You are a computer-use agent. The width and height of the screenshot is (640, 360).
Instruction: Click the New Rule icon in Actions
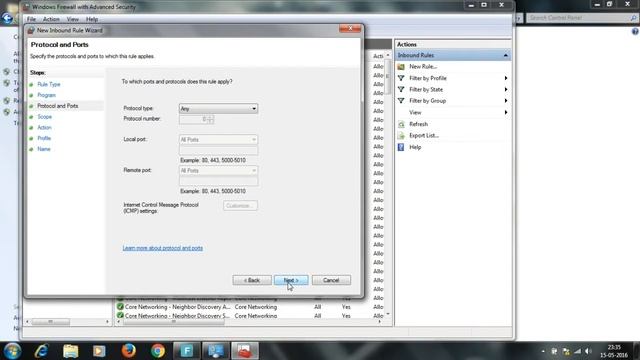click(x=401, y=67)
